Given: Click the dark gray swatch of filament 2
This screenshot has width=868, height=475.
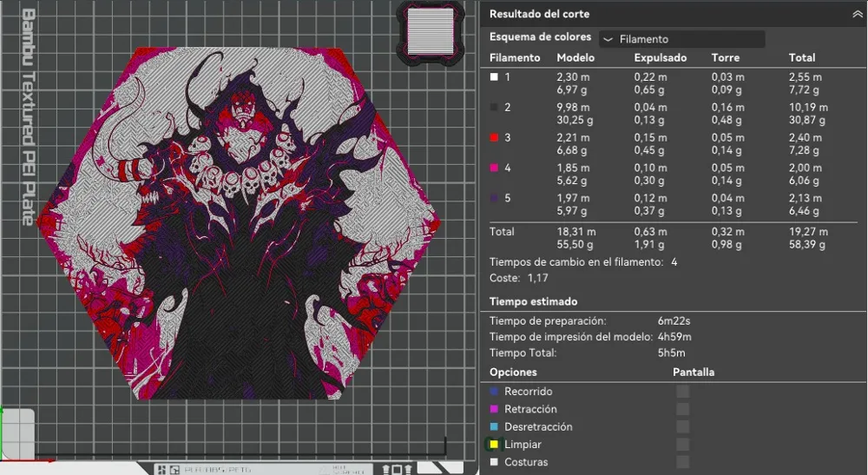Looking at the screenshot, I should 494,108.
